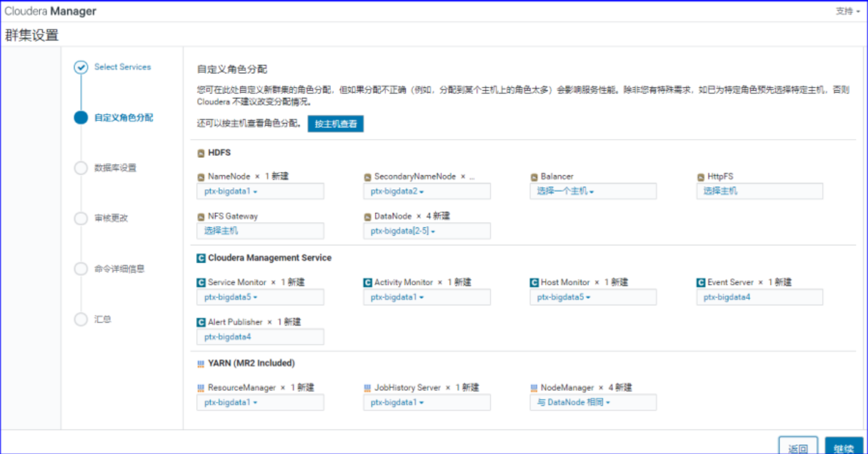Click Alert Publisher host field ptx-bigdata4
This screenshot has width=868, height=454.
pyautogui.click(x=260, y=337)
